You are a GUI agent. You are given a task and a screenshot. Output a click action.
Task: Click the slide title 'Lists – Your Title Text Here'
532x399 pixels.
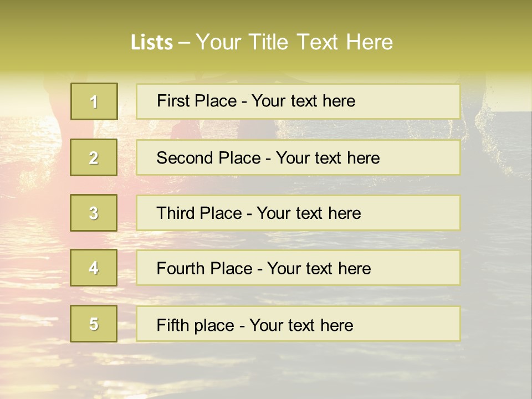(x=262, y=42)
